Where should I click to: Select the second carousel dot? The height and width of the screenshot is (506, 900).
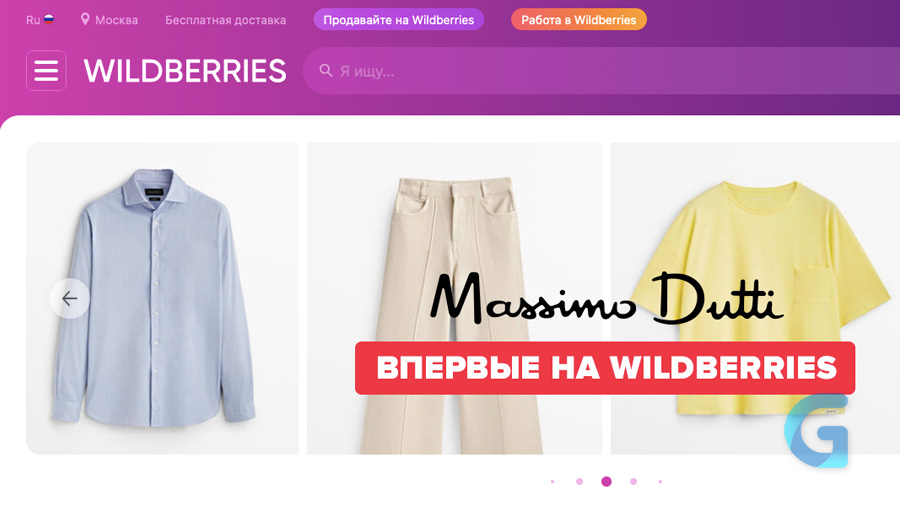click(x=579, y=481)
